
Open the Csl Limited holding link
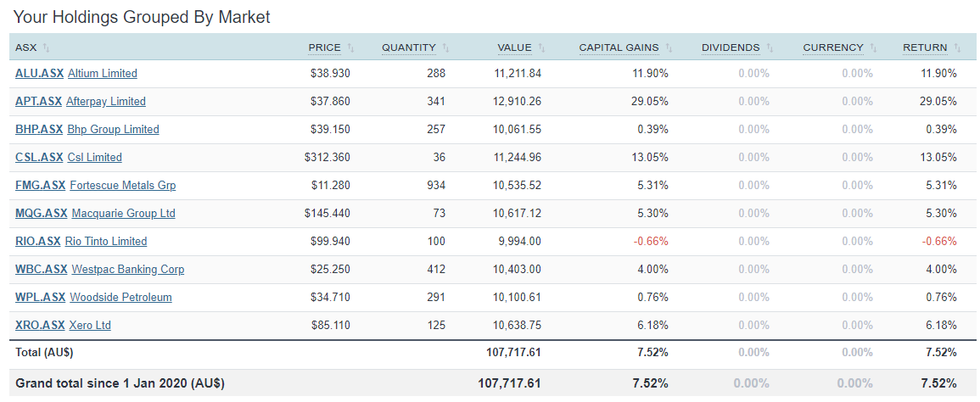pyautogui.click(x=94, y=158)
